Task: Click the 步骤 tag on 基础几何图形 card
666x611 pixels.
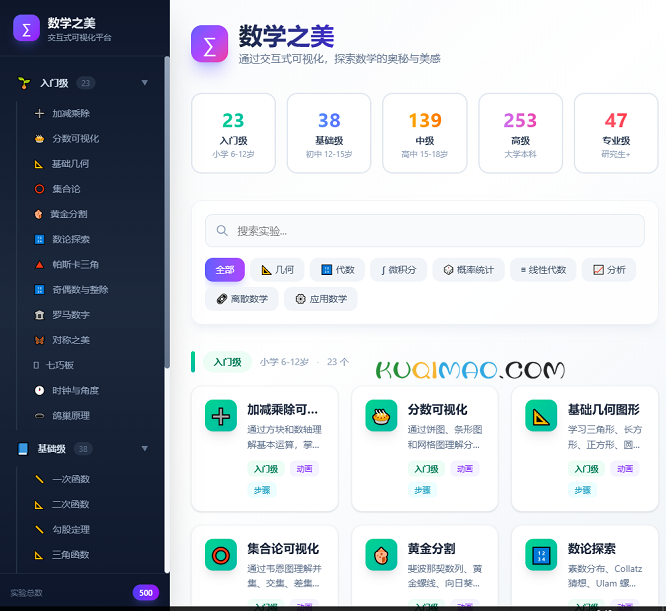Action: tap(582, 490)
